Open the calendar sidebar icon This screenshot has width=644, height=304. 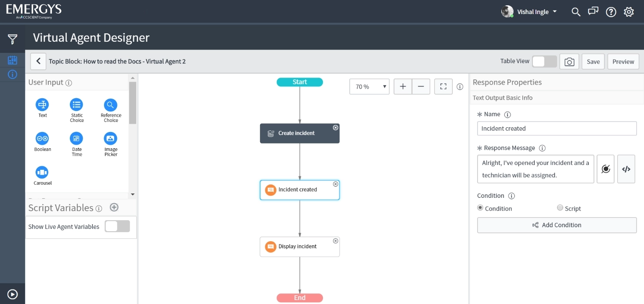click(13, 60)
